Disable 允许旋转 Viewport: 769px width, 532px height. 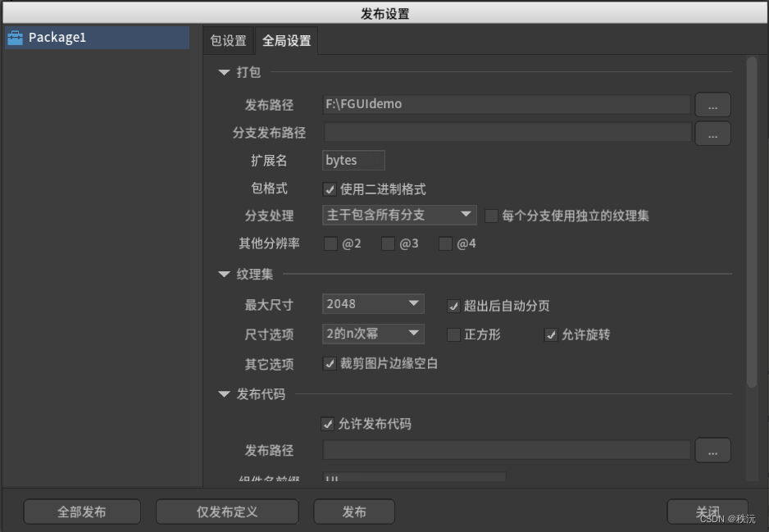(x=551, y=335)
